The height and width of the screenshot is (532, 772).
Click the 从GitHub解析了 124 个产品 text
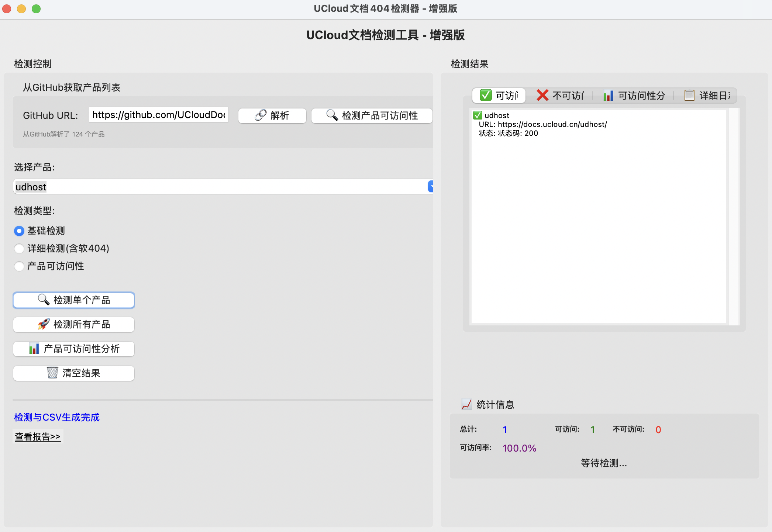click(64, 134)
